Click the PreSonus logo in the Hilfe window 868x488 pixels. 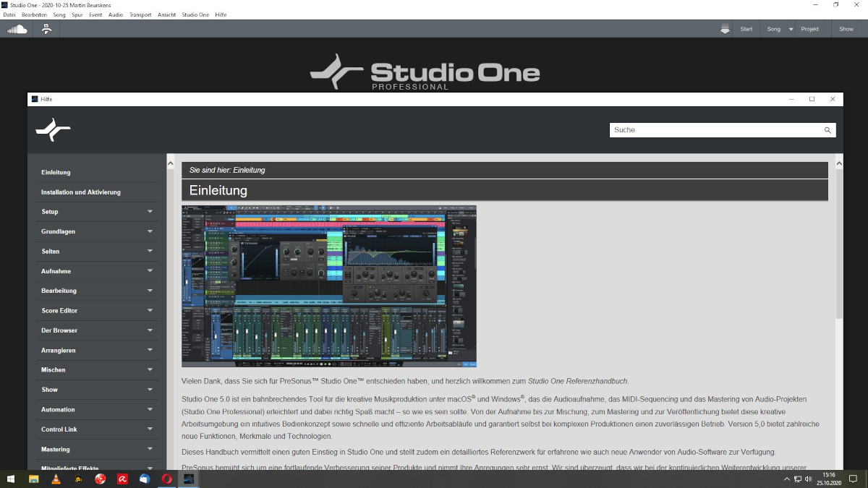click(x=53, y=130)
